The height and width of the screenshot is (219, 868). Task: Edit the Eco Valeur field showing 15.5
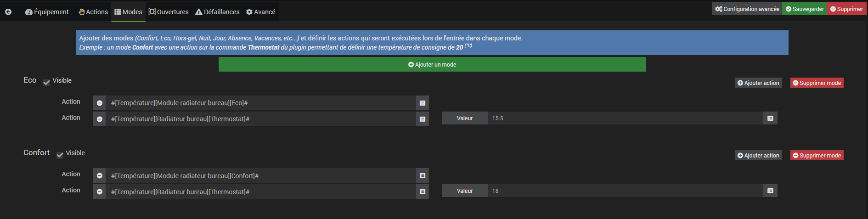pyautogui.click(x=625, y=118)
